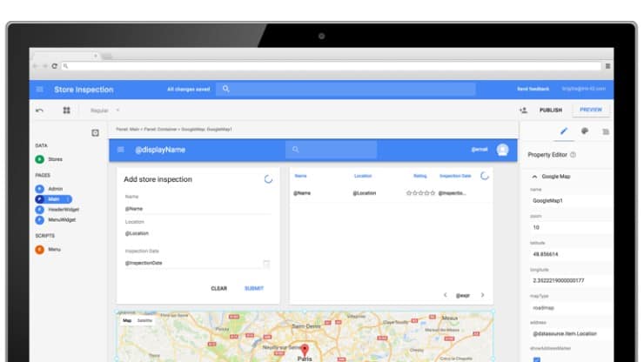Sort by the Inspection Date column header
644x362 pixels.
click(x=455, y=176)
